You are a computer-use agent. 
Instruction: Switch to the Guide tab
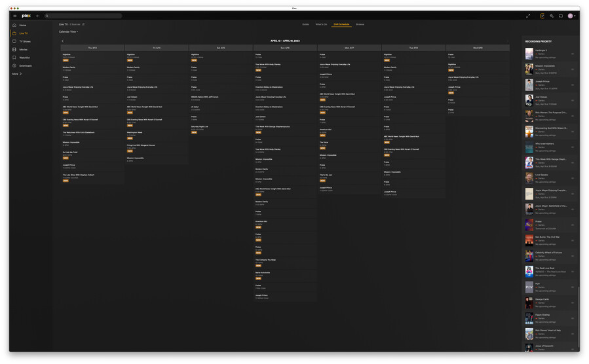(306, 24)
